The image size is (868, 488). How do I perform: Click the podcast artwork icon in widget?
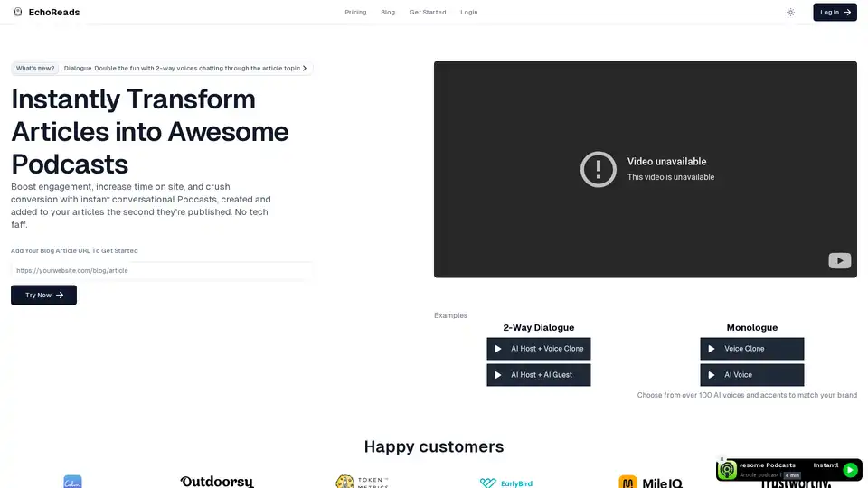click(x=728, y=471)
